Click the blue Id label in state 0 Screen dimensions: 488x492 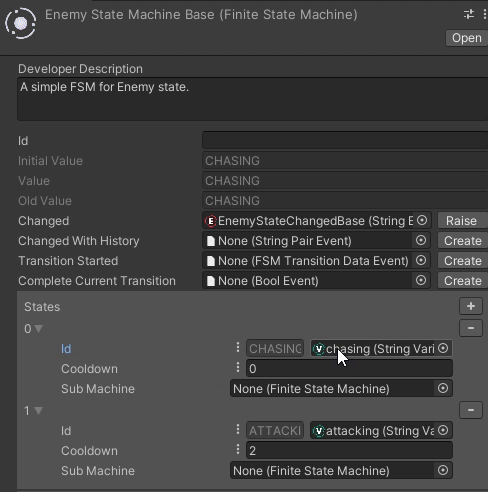(x=66, y=349)
